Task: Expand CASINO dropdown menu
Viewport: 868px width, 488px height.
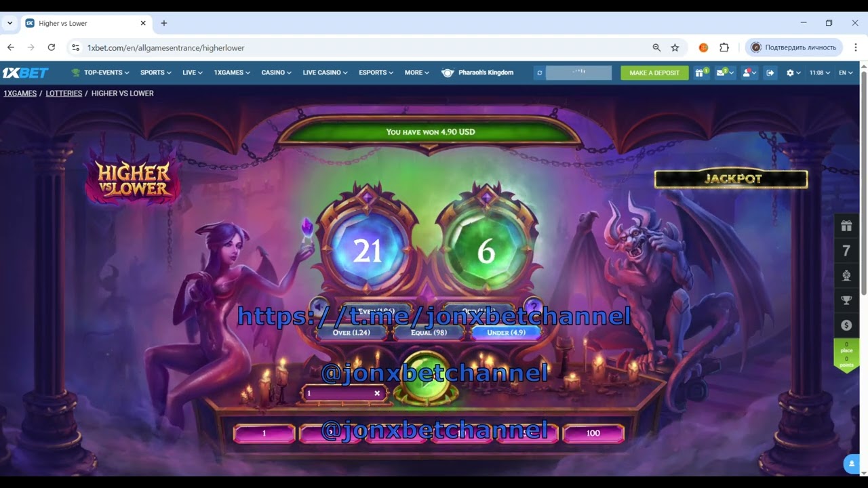Action: coord(276,73)
